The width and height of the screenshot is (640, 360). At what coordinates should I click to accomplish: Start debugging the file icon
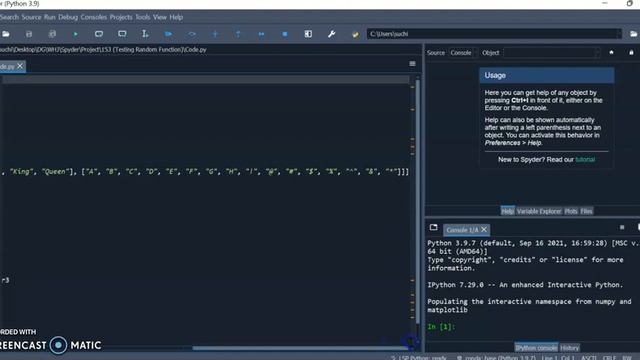point(169,34)
